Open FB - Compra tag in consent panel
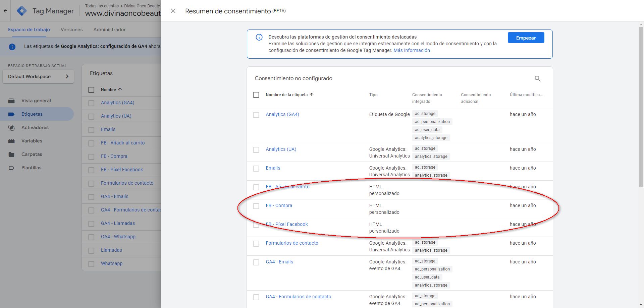The width and height of the screenshot is (644, 308). (x=279, y=205)
